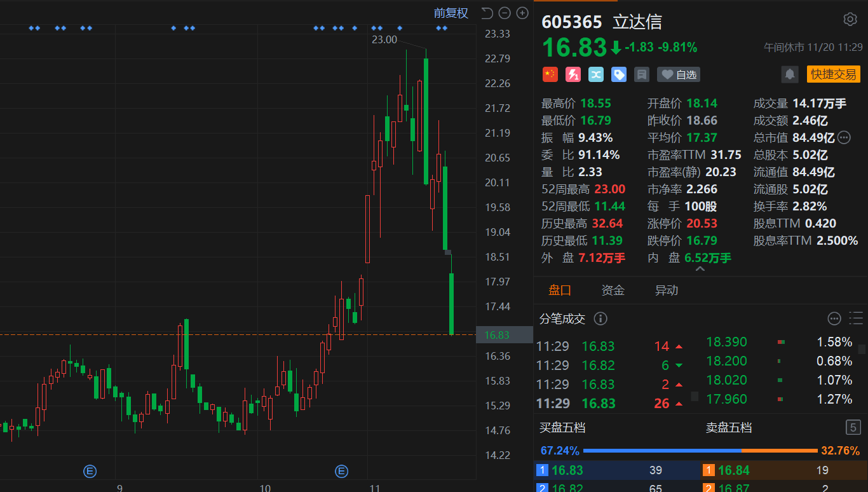Zoom in the candlestick chart
The image size is (868, 492).
[x=522, y=13]
